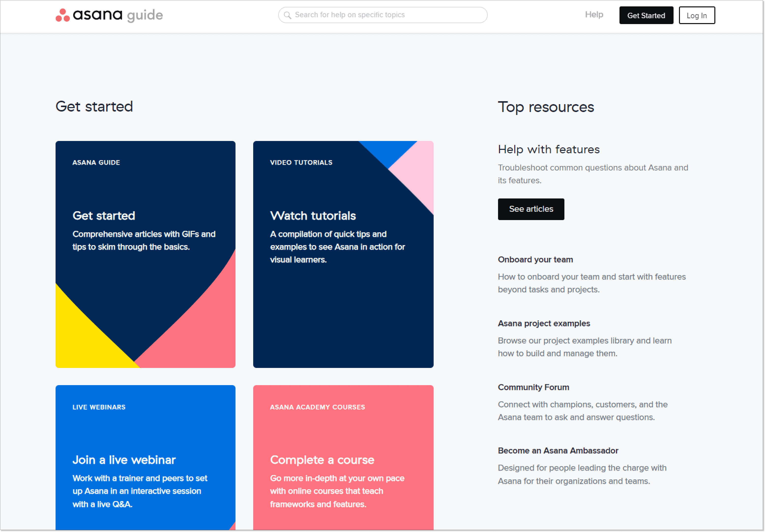Open the Video Tutorials 'Watch tutorials' card
This screenshot has width=765, height=532.
pyautogui.click(x=343, y=254)
